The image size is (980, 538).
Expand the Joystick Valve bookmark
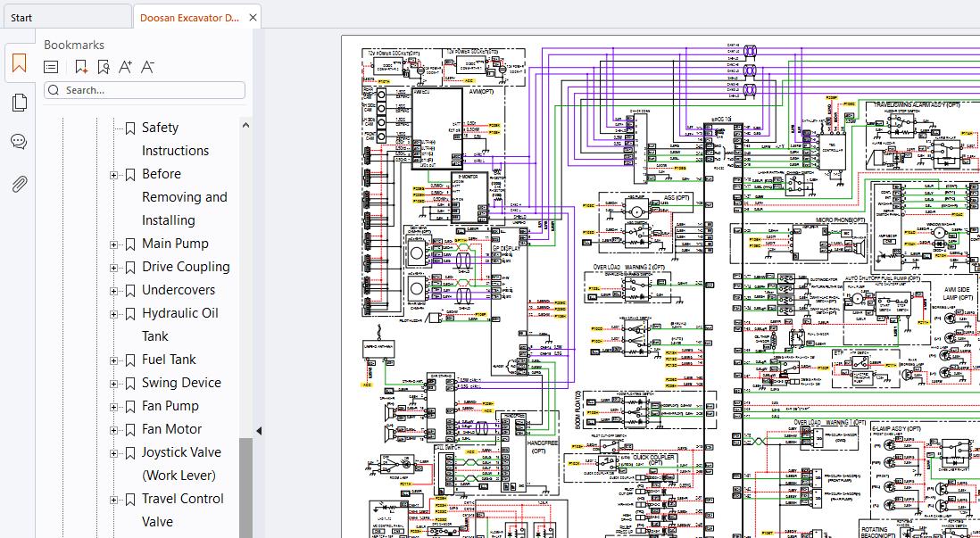click(x=113, y=453)
